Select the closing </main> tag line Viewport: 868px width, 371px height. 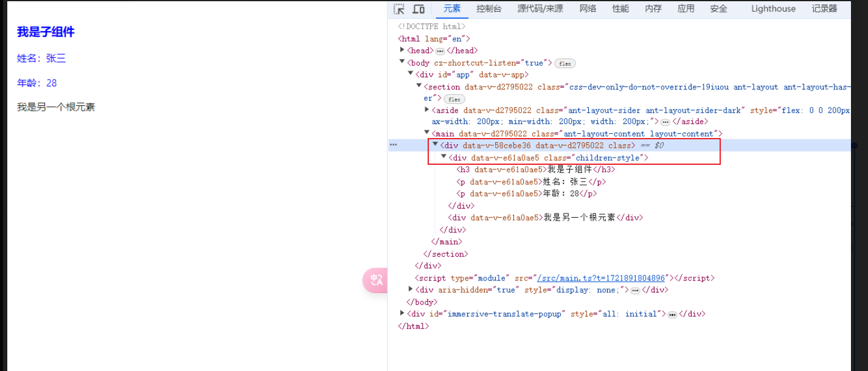pyautogui.click(x=447, y=242)
